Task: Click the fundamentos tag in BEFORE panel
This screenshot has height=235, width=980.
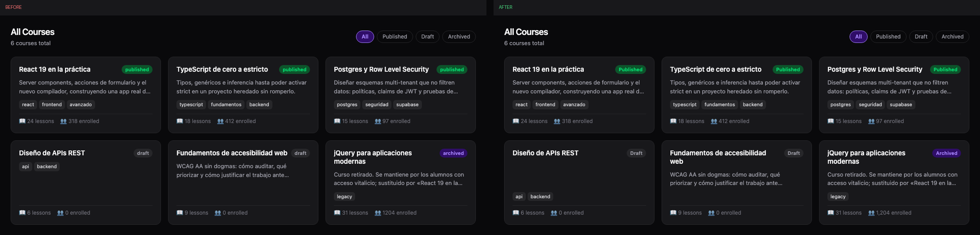Action: 226,105
